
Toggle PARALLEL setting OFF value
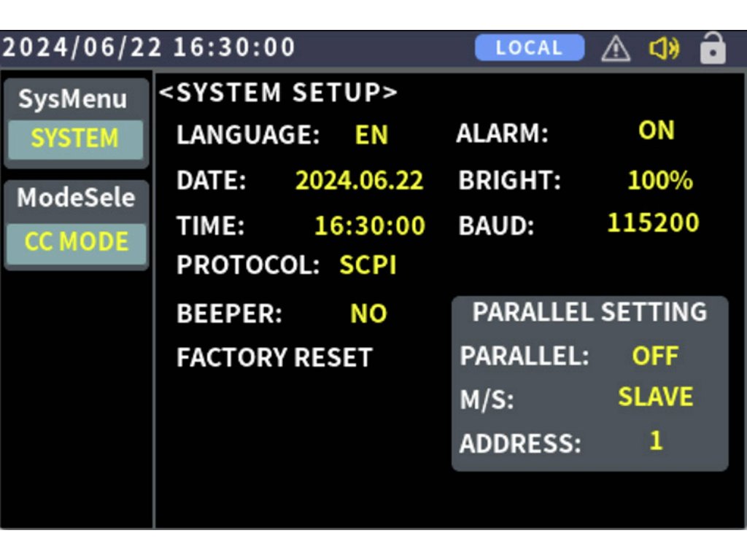point(655,356)
